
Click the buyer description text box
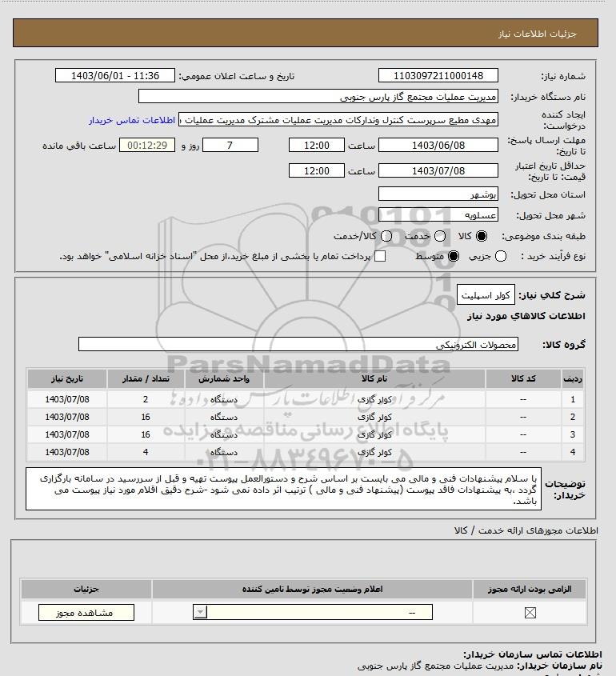click(283, 489)
